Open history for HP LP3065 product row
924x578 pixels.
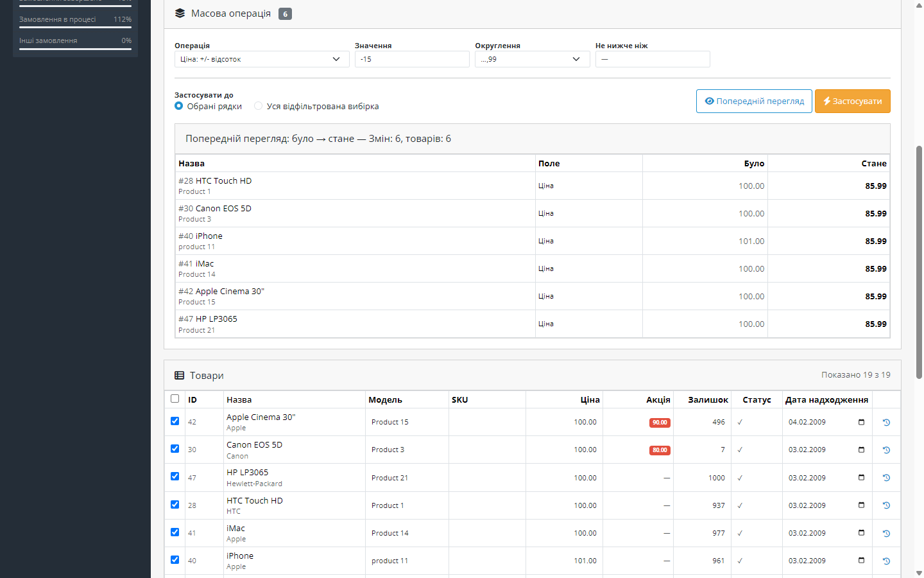pyautogui.click(x=886, y=478)
